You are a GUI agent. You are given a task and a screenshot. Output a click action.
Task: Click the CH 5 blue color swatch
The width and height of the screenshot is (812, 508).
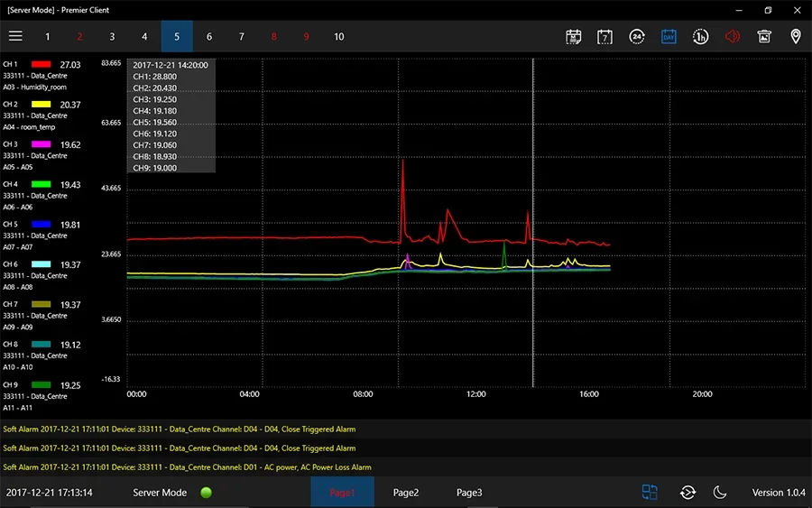pos(41,225)
